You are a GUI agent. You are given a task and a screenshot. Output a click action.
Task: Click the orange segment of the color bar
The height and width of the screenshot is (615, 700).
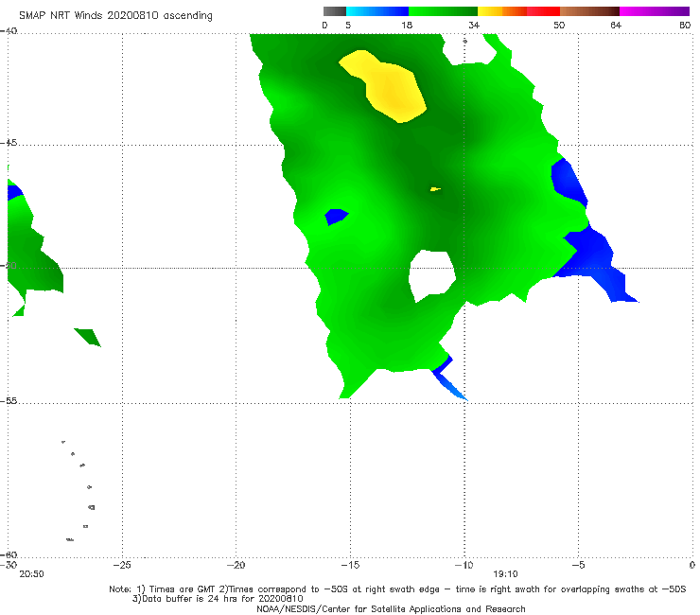click(515, 11)
